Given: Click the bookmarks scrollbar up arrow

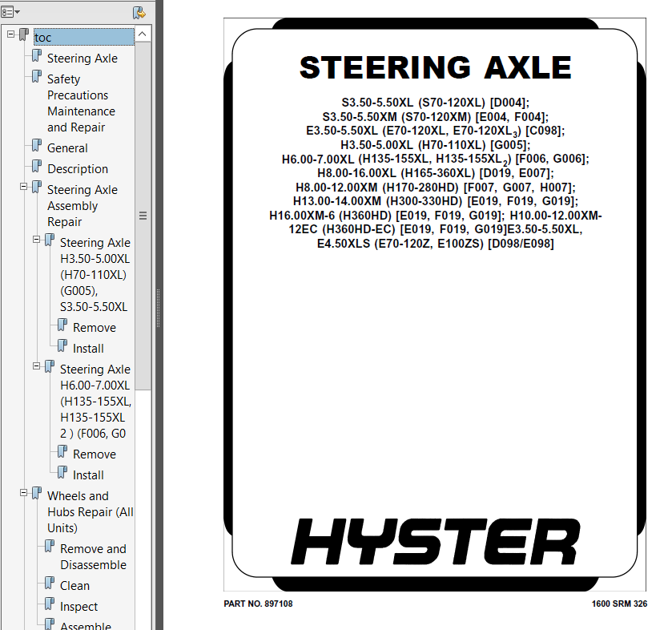Looking at the screenshot, I should tap(143, 34).
